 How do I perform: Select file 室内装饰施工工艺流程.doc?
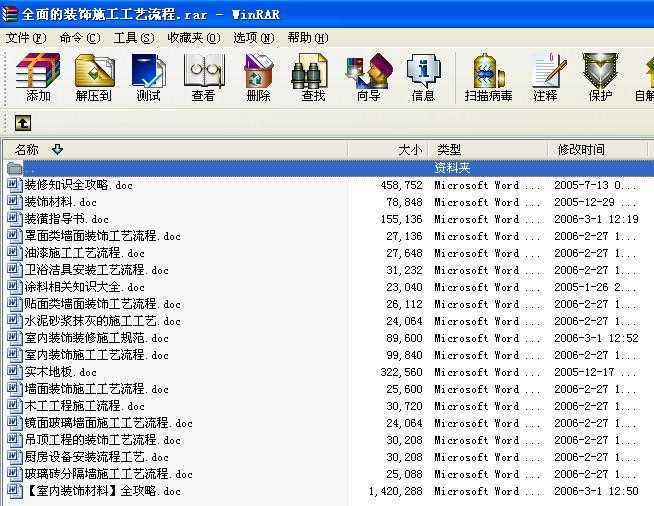pos(96,355)
